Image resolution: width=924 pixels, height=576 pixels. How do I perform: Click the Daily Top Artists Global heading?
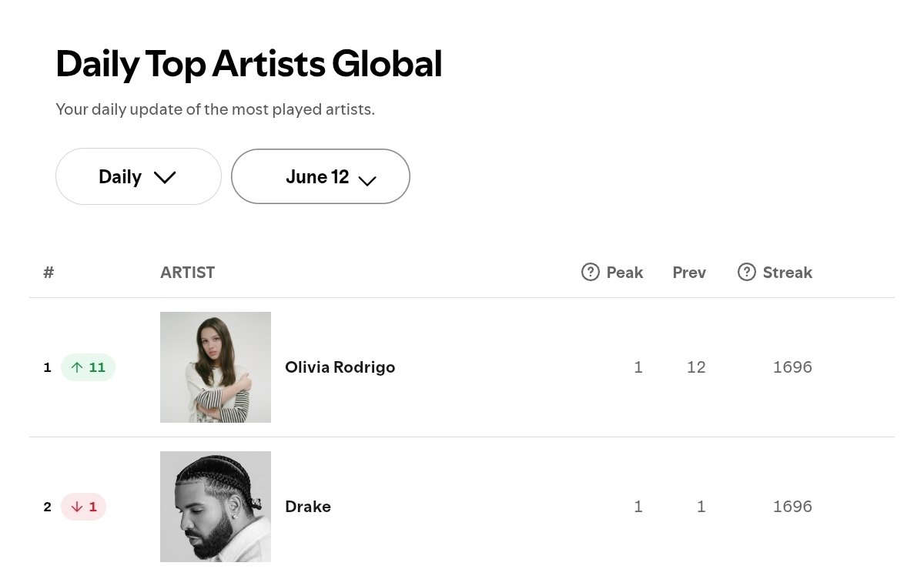pos(249,64)
